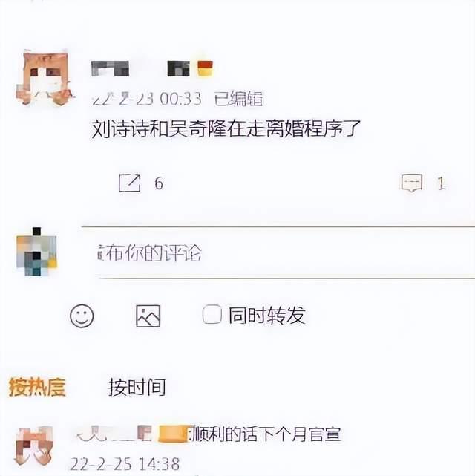Click the commenter's avatar at bottom

(34, 446)
